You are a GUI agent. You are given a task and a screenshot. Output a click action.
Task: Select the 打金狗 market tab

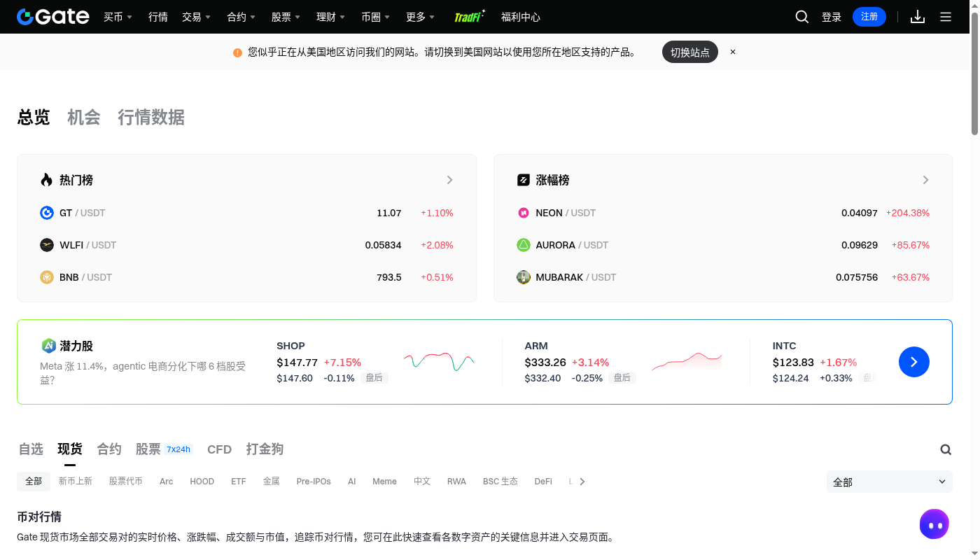265,449
